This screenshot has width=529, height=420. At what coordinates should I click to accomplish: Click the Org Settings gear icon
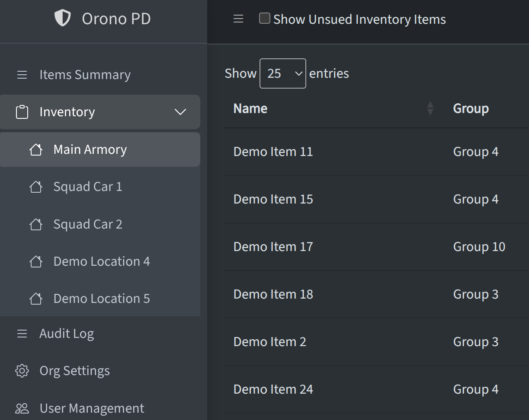click(22, 371)
